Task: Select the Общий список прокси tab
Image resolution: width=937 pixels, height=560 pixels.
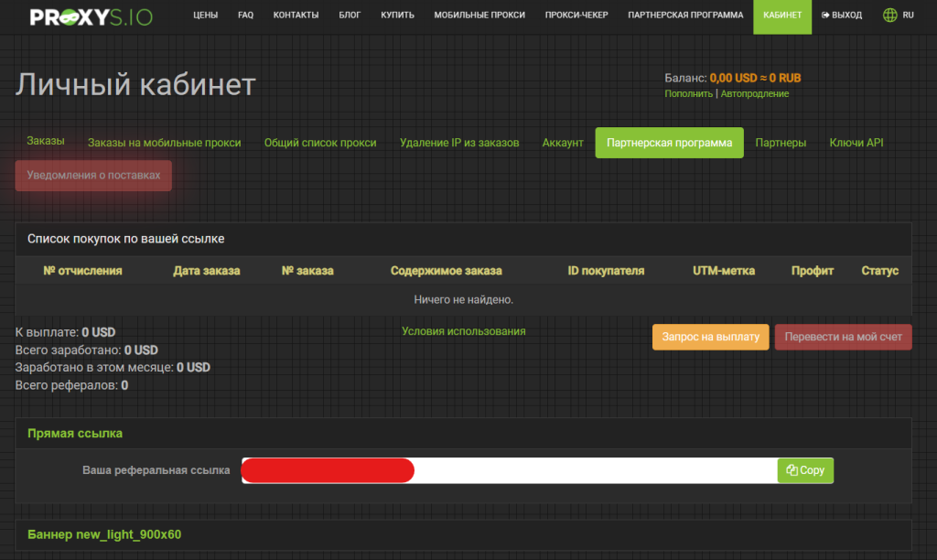Action: tap(320, 143)
